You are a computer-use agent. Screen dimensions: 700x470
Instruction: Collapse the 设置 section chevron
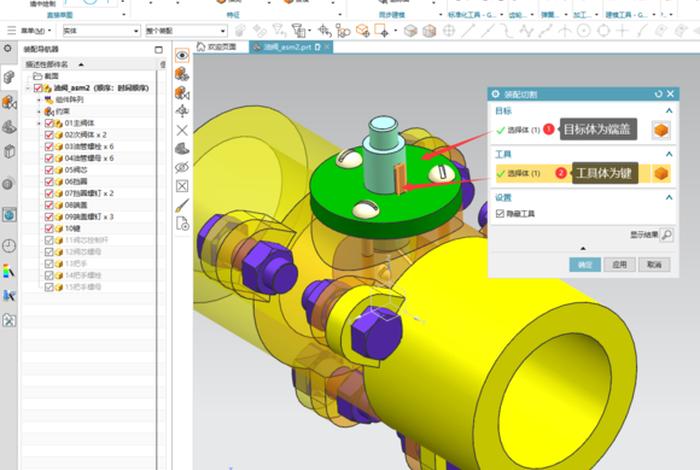coord(668,197)
